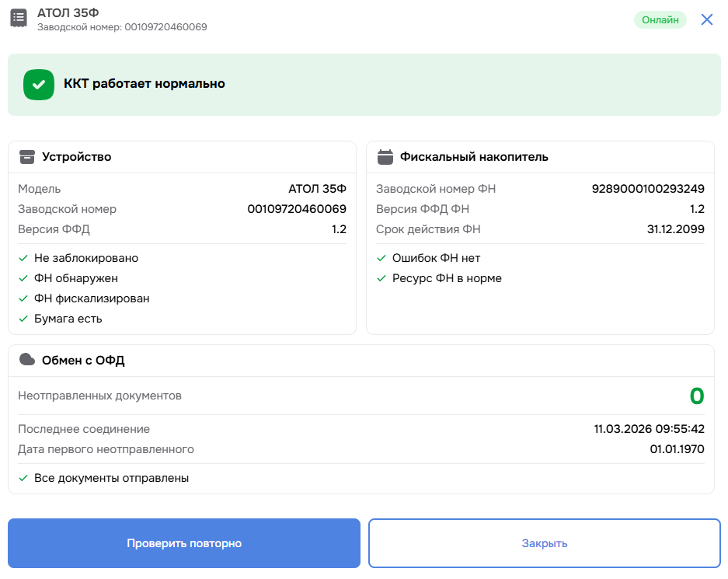Screen dimensions: 728x579
Task: Click the Обмен с ОФД heading
Action: pyautogui.click(x=83, y=361)
